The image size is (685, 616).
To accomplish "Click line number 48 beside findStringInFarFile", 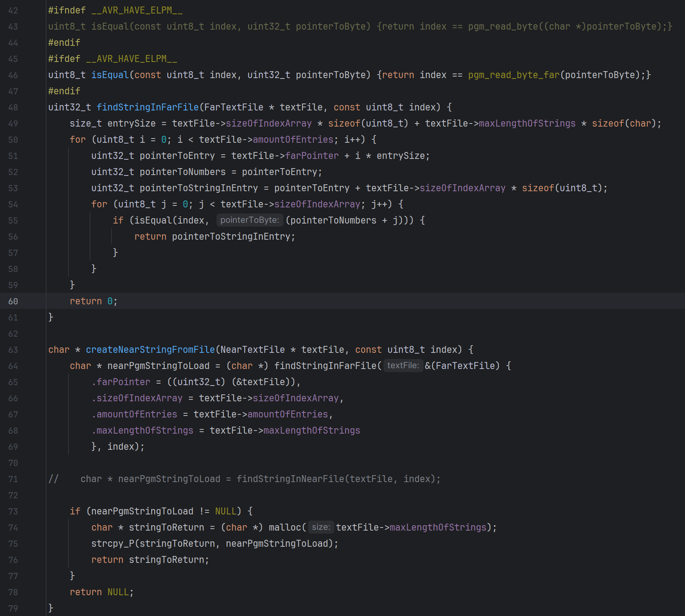I will click(13, 107).
